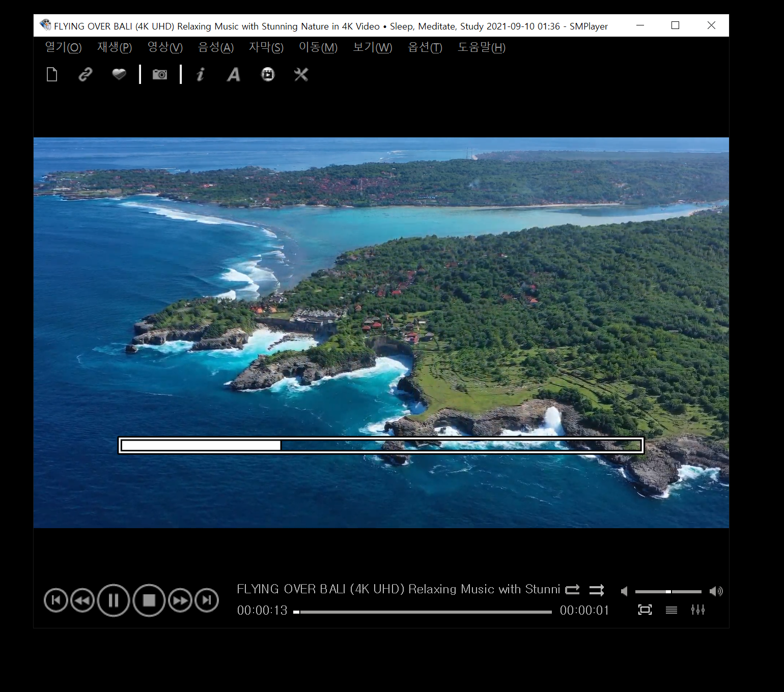
Task: Rewind the video playback
Action: [82, 600]
